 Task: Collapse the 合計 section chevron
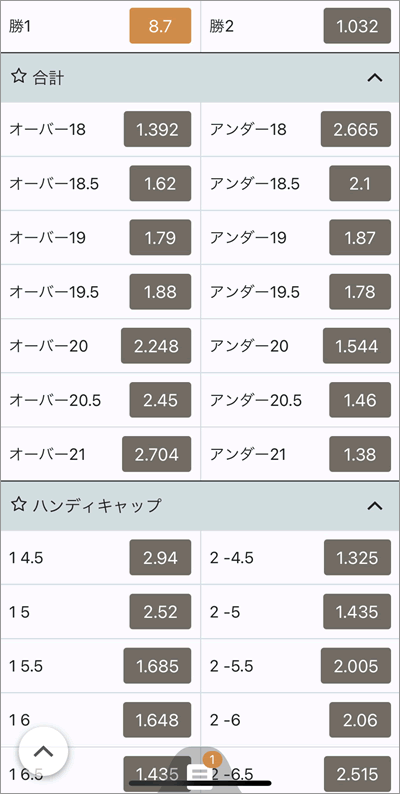[374, 78]
